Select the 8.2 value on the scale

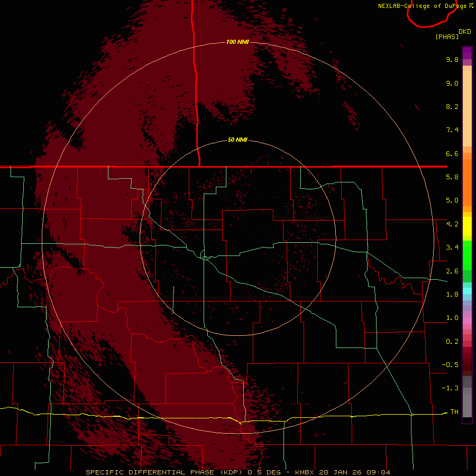[452, 106]
